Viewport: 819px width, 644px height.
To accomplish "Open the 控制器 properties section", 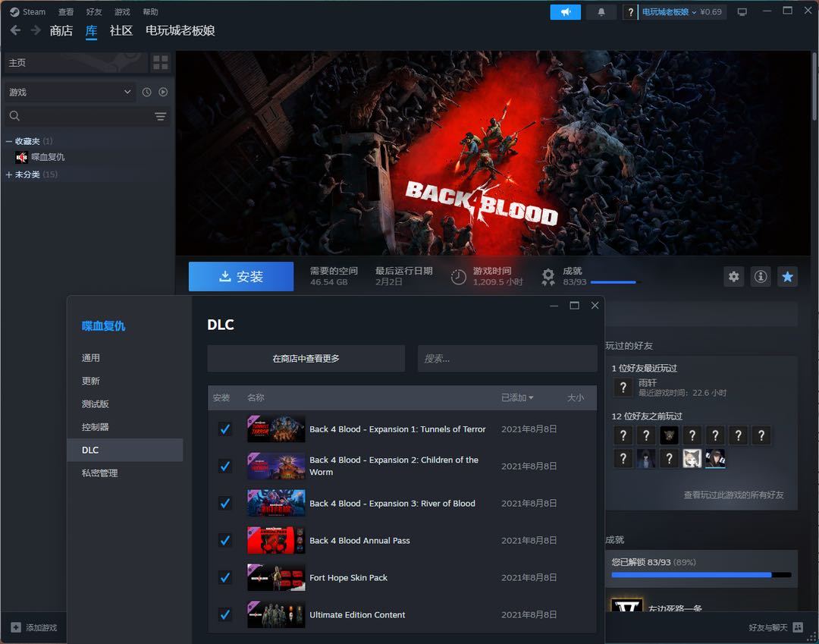I will coord(125,427).
